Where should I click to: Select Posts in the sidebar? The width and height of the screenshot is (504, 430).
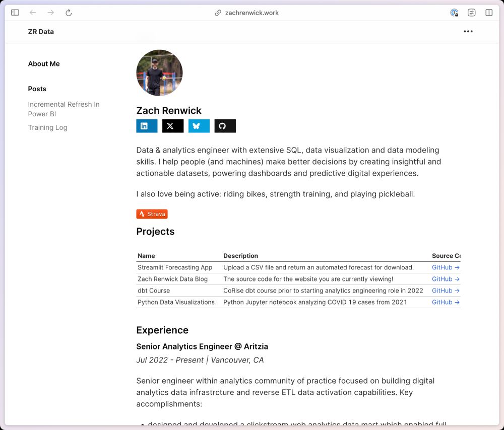(37, 89)
